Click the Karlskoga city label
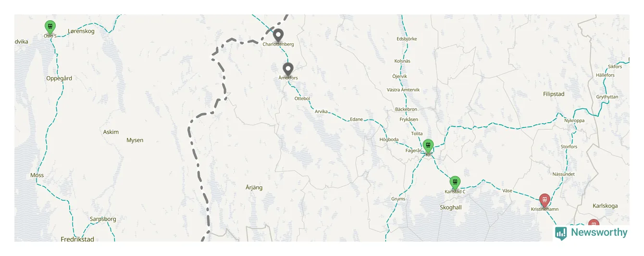 click(x=605, y=206)
